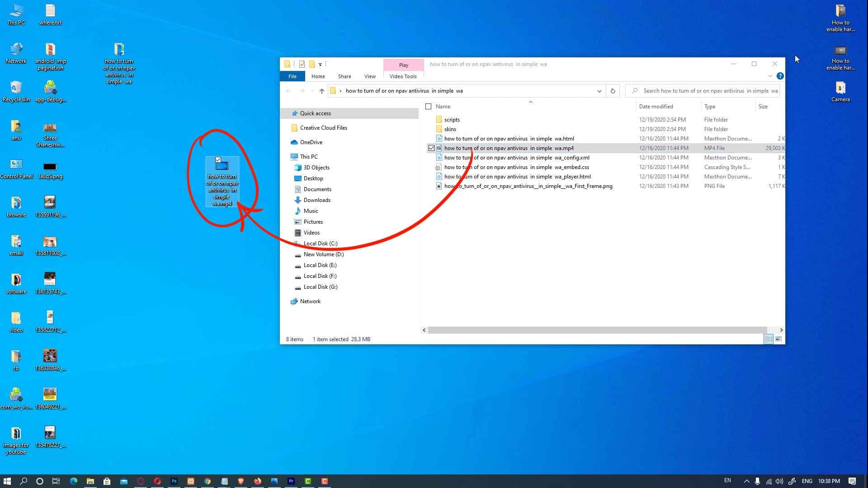Uncheck the wa.mp4 file checkbox
This screenshot has width=868, height=488.
(431, 148)
